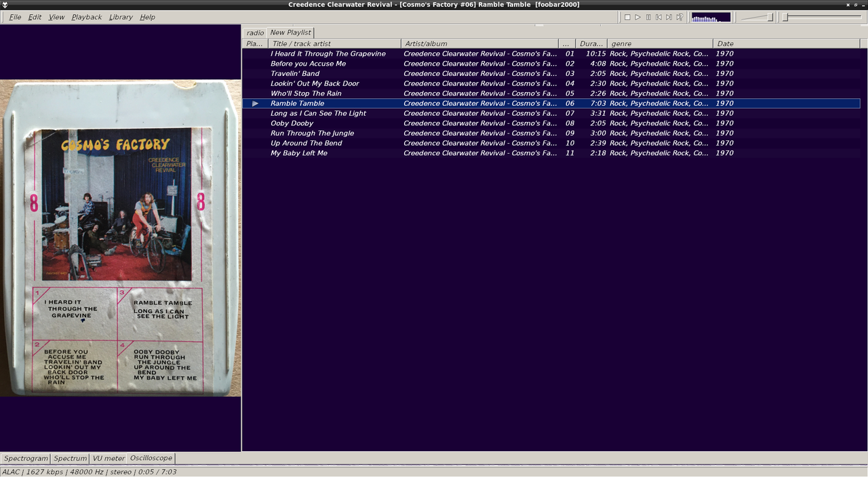868x477 pixels.
Task: Open the View menu
Action: pyautogui.click(x=56, y=17)
